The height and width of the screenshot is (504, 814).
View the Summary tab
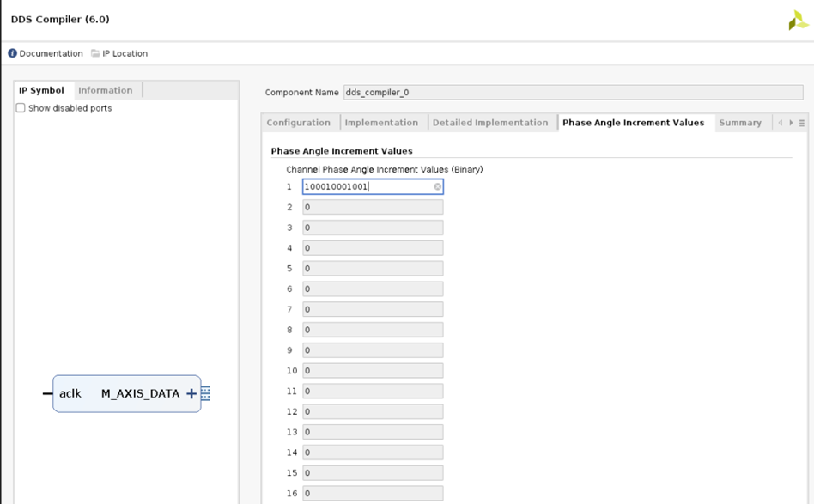click(x=741, y=122)
